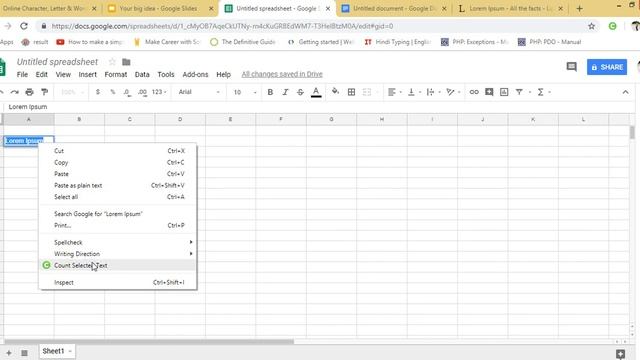This screenshot has height=360, width=640.
Task: Open the Insert menu
Action: click(87, 74)
